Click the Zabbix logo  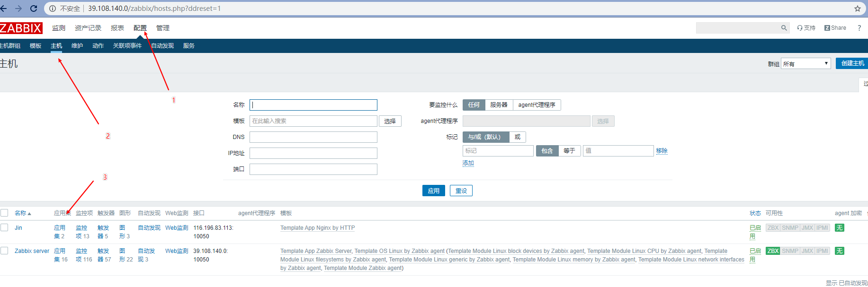21,28
